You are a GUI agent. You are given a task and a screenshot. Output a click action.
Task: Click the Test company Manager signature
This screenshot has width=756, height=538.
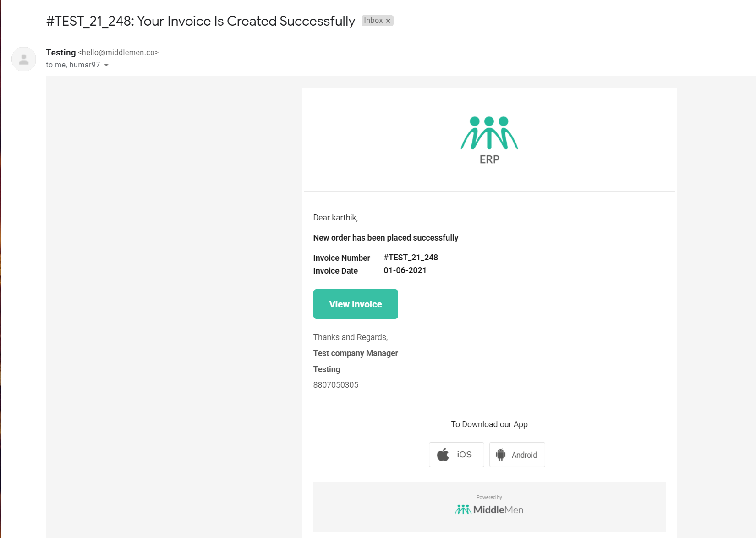tap(356, 353)
